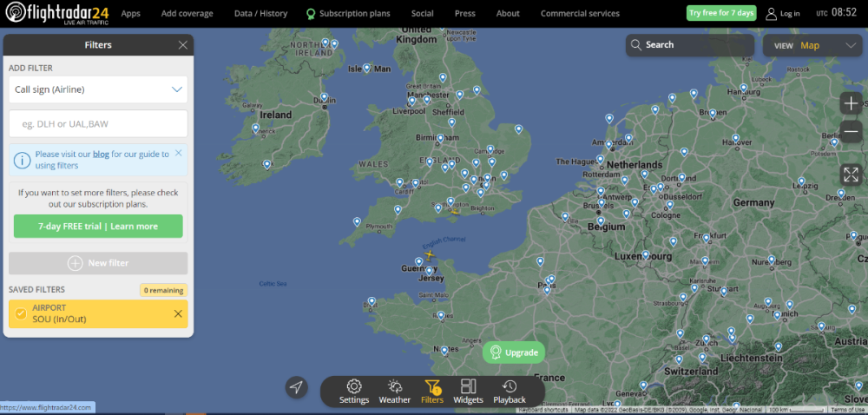
Task: Toggle fullscreen map view
Action: click(x=851, y=174)
